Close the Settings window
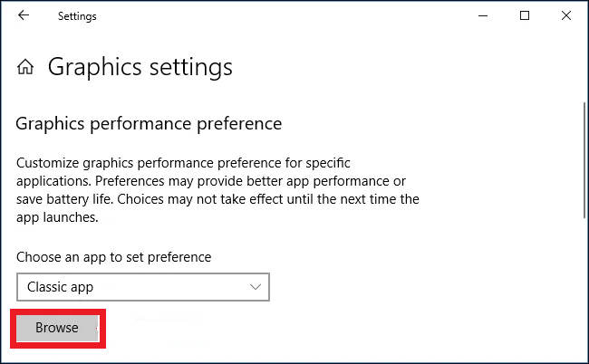 565,15
